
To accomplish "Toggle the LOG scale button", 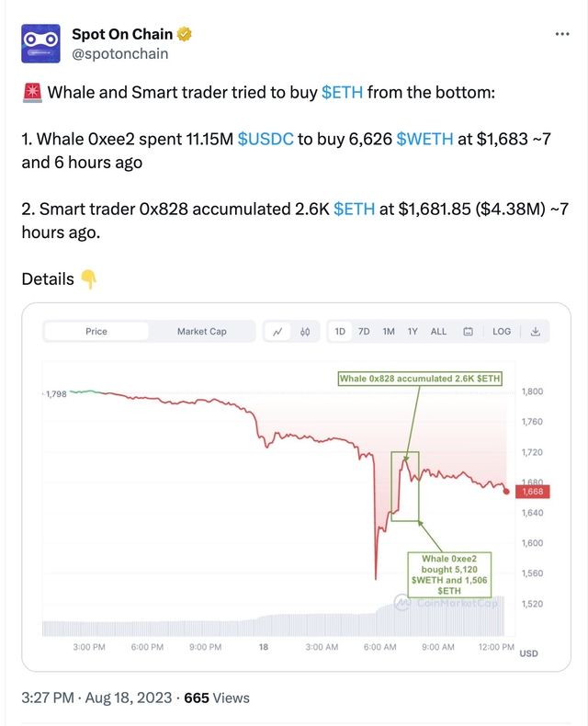I will [x=502, y=332].
